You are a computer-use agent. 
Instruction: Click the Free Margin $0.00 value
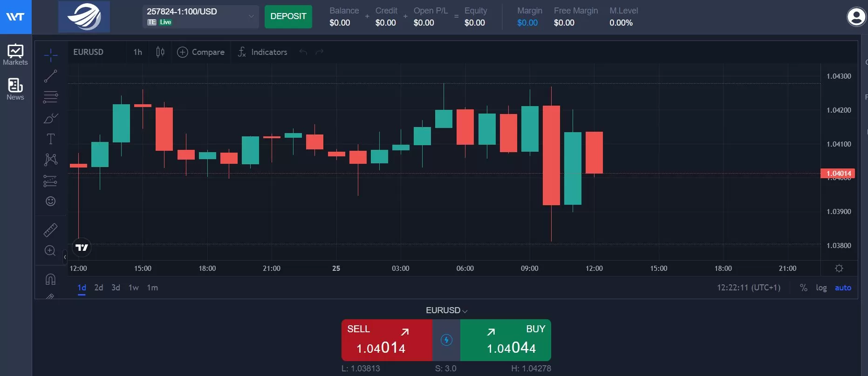click(x=564, y=23)
